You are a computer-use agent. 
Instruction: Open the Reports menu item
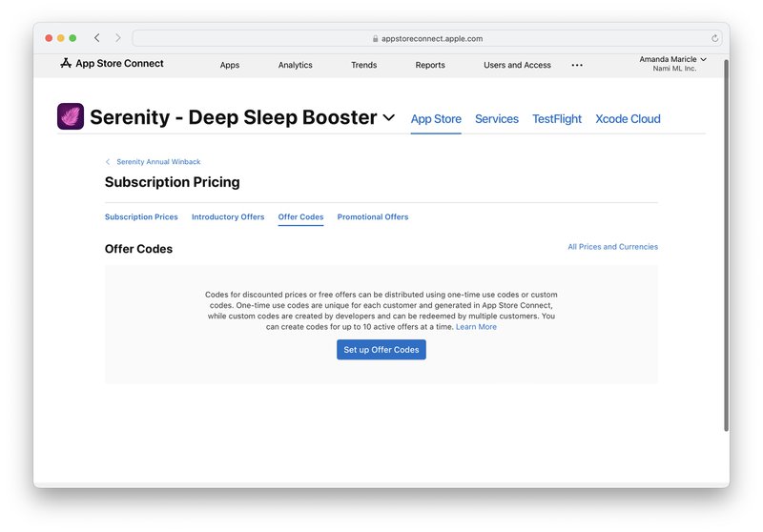(x=430, y=65)
